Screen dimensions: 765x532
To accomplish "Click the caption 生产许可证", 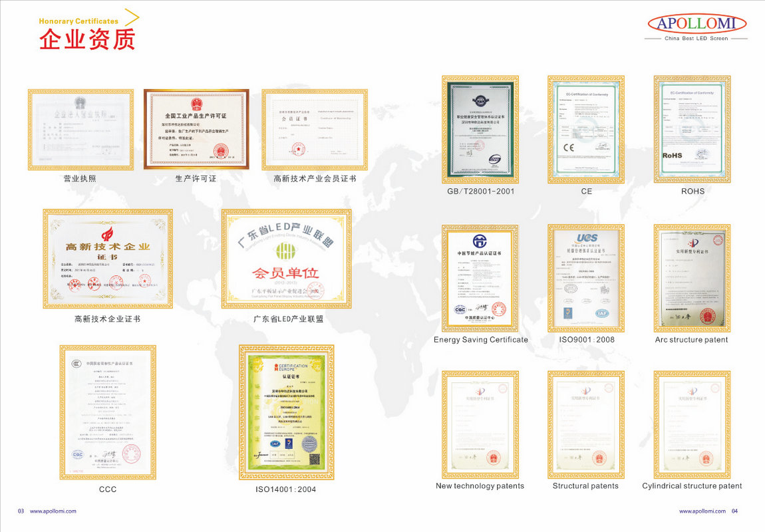I will (196, 178).
